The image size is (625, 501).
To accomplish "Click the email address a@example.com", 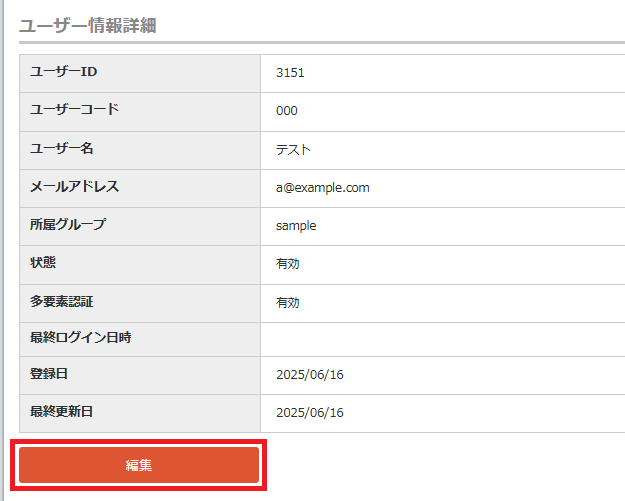I will click(x=323, y=188).
